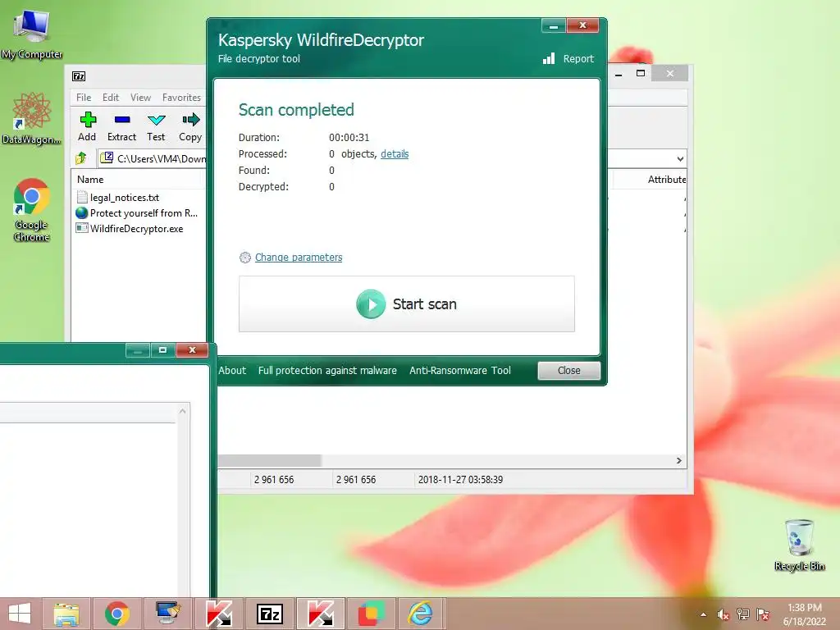Image resolution: width=840 pixels, height=630 pixels.
Task: Open Chrome from the taskbar
Action: click(x=116, y=614)
